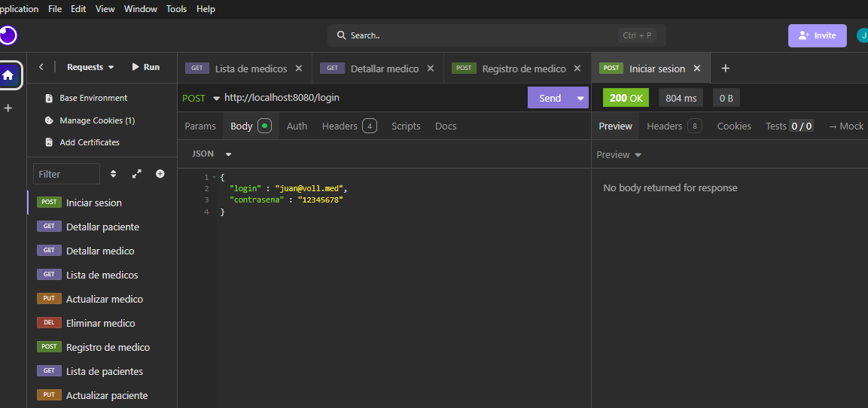Click the expand all requests icon

(137, 174)
